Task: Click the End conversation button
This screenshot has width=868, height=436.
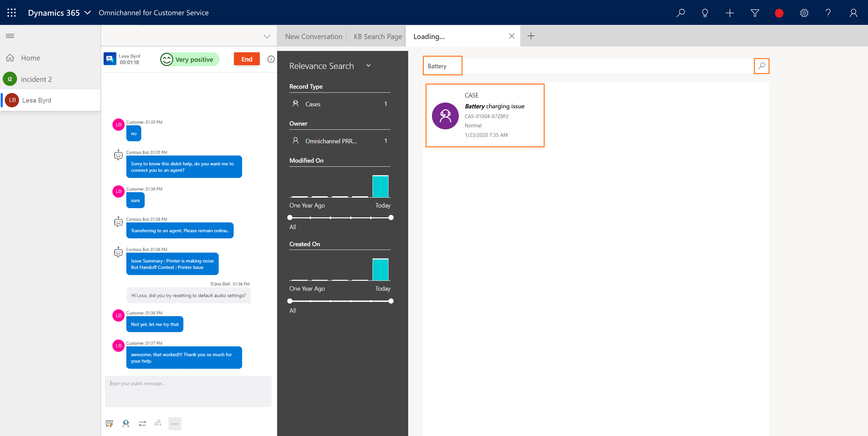Action: pos(246,59)
